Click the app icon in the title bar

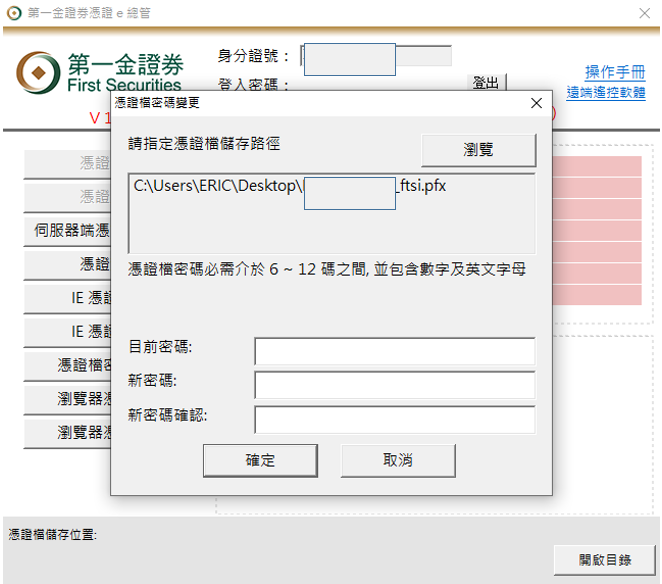click(13, 13)
